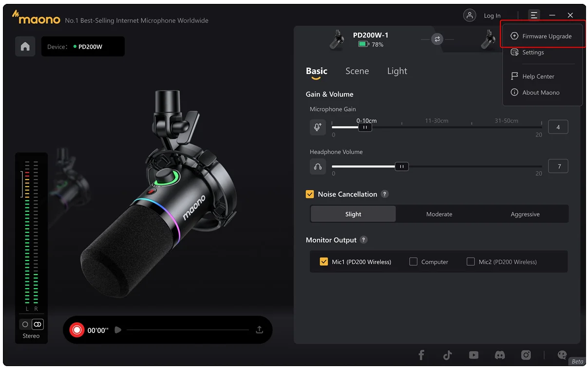Open the Maono Facebook page icon

click(x=421, y=355)
